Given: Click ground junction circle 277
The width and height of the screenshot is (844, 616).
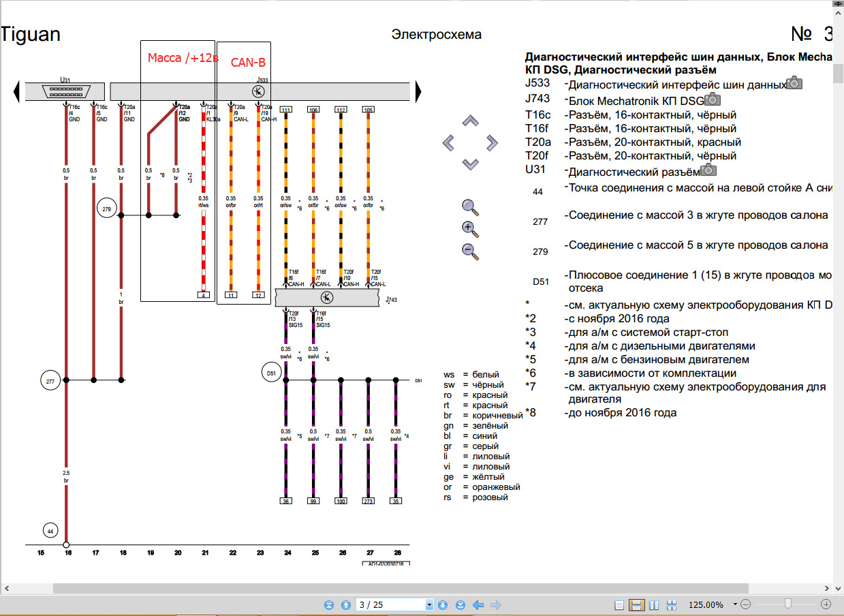Looking at the screenshot, I should point(50,380).
